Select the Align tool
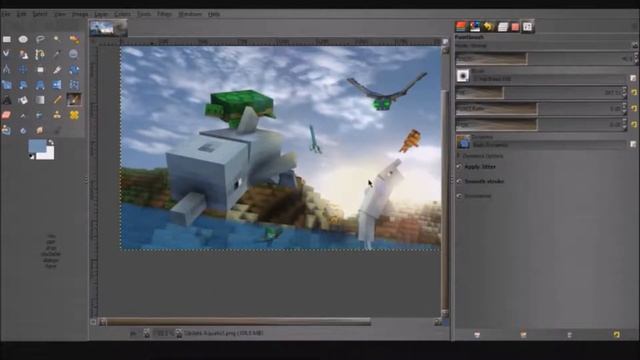Viewport: 640px width, 360px height. [x=40, y=69]
